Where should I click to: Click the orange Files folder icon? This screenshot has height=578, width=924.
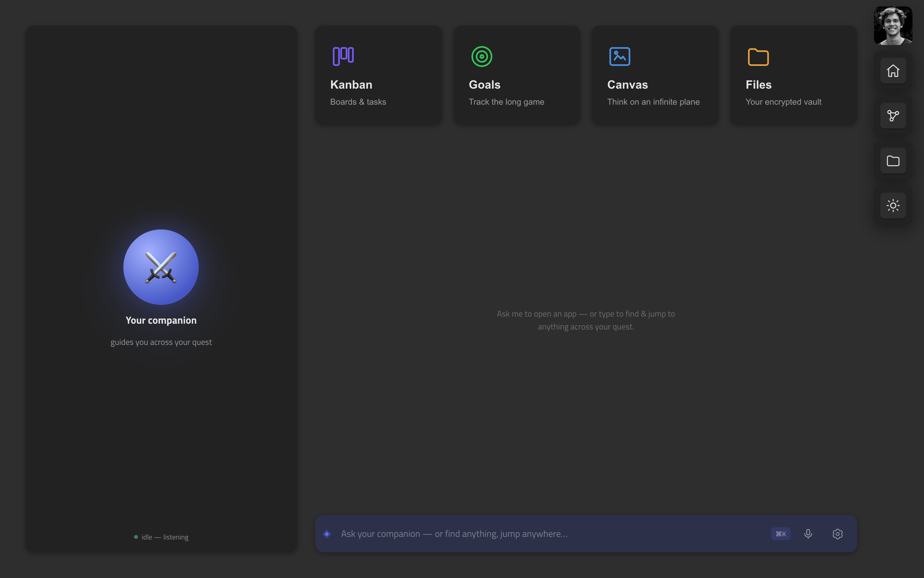point(758,57)
